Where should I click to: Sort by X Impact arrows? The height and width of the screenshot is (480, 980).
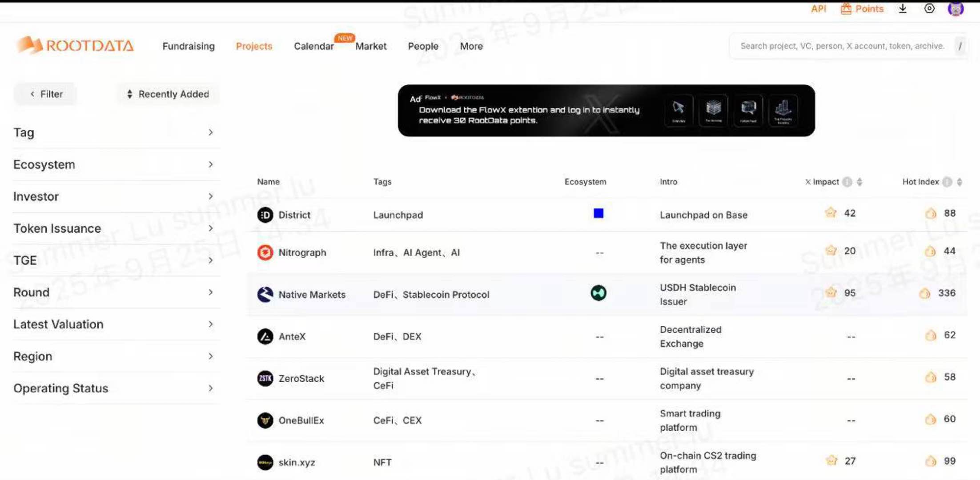[x=860, y=182]
